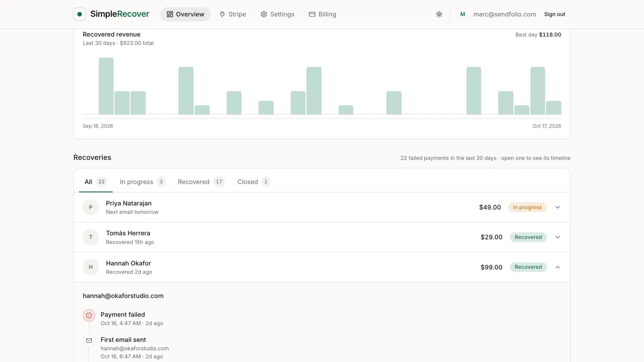This screenshot has height=362, width=644.
Task: Click Hannah Okafor's H avatar
Action: pyautogui.click(x=91, y=267)
